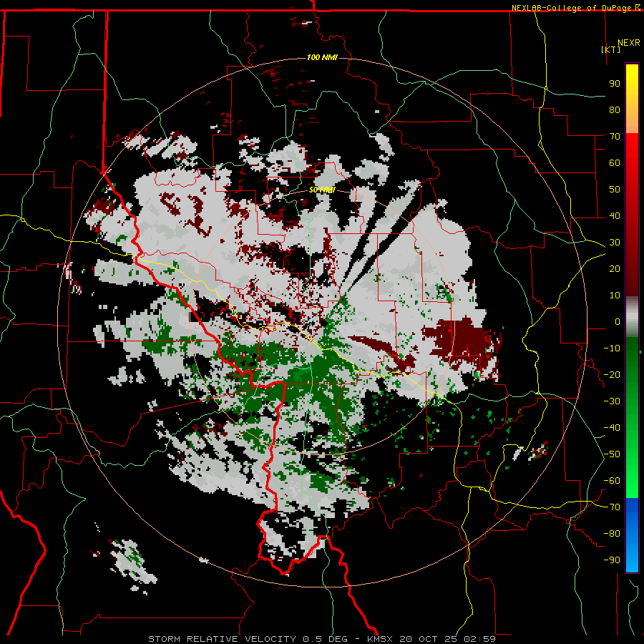Click the -80 value on the velocity scale
Viewport: 644px width, 644px height.
[612, 534]
